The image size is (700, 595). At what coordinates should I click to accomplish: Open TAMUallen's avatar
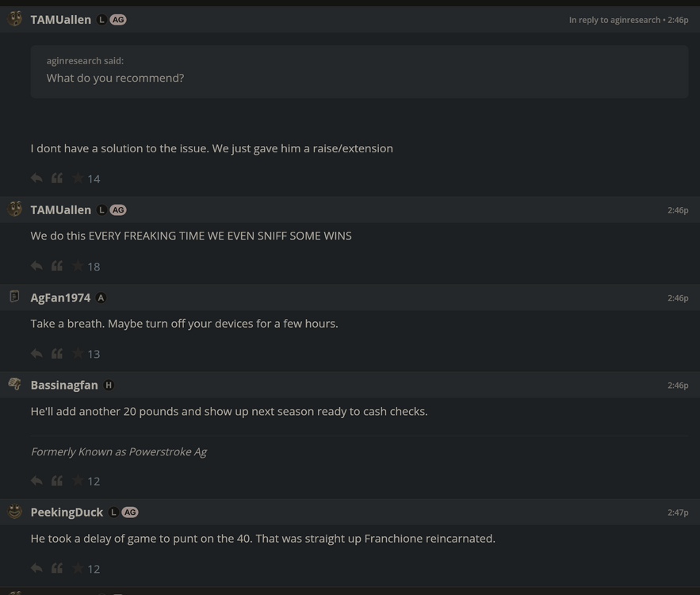(13, 19)
